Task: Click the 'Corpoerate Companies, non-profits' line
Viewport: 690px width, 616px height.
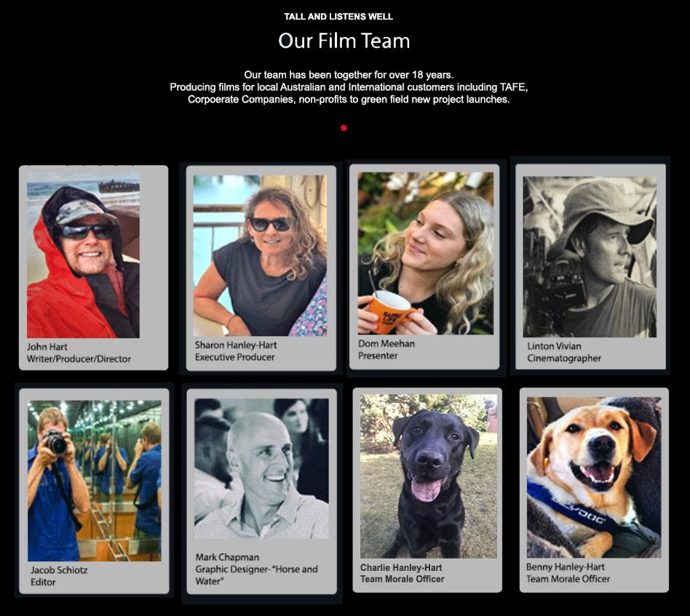Action: pyautogui.click(x=349, y=100)
